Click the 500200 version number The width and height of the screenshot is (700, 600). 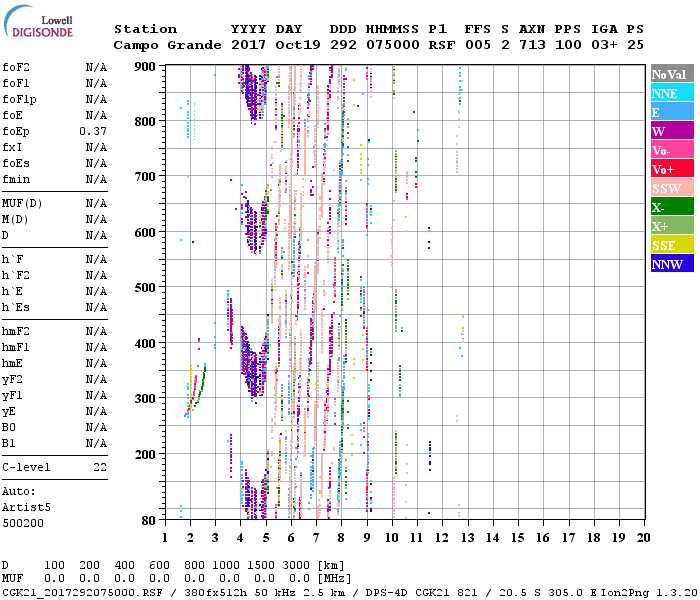[23, 523]
